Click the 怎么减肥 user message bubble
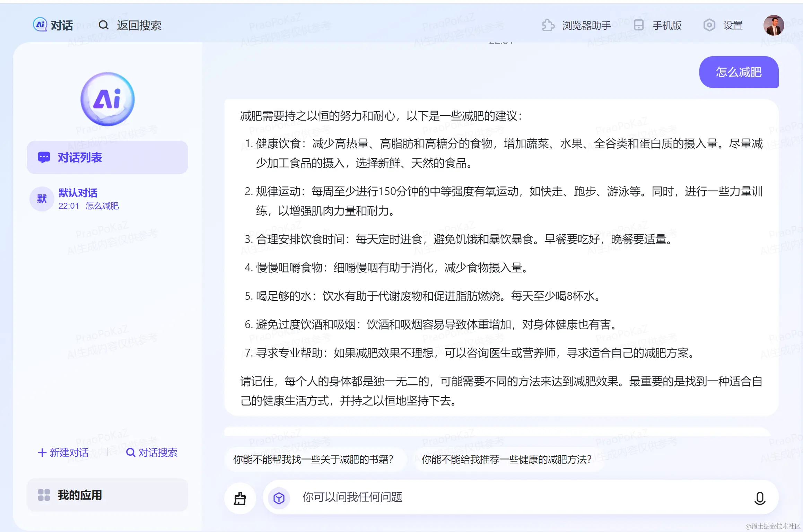This screenshot has height=532, width=803. click(x=739, y=72)
